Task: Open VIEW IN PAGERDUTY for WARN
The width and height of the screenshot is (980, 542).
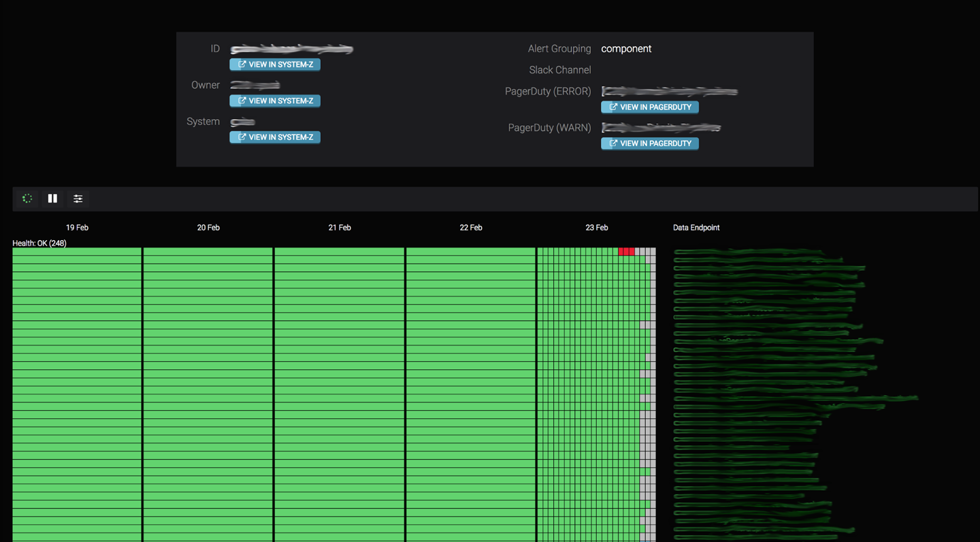Action: click(649, 143)
